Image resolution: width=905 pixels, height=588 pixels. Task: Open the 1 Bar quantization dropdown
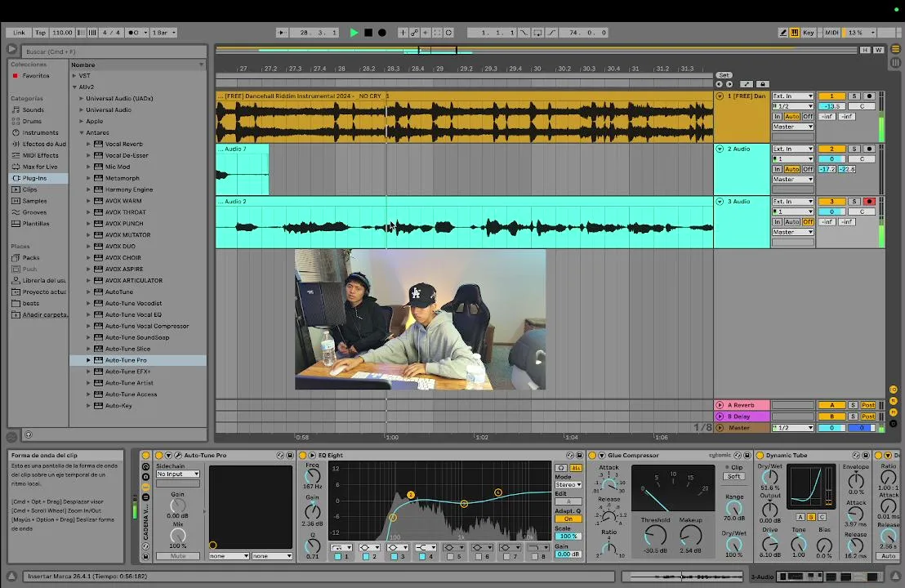(164, 33)
